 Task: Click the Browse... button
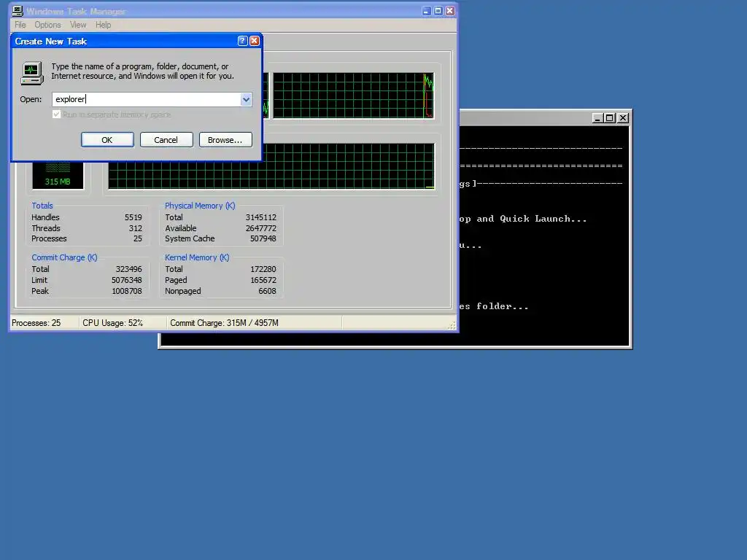[x=225, y=140]
